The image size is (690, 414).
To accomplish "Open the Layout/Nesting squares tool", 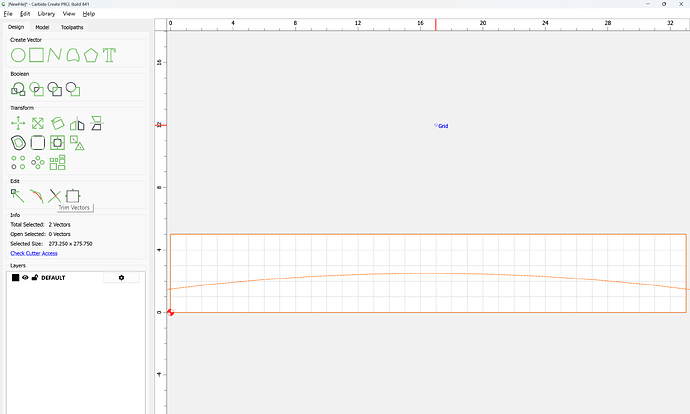I will [x=58, y=162].
